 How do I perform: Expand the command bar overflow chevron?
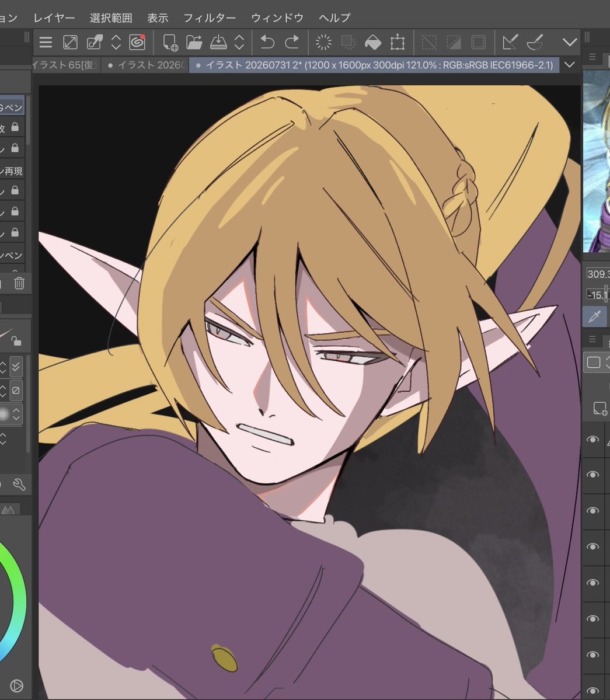click(569, 43)
